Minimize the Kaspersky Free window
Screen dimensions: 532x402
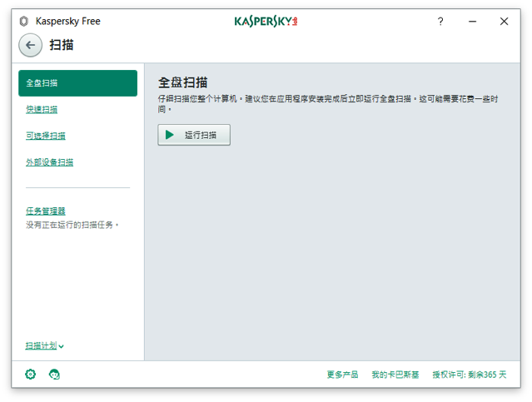(472, 22)
